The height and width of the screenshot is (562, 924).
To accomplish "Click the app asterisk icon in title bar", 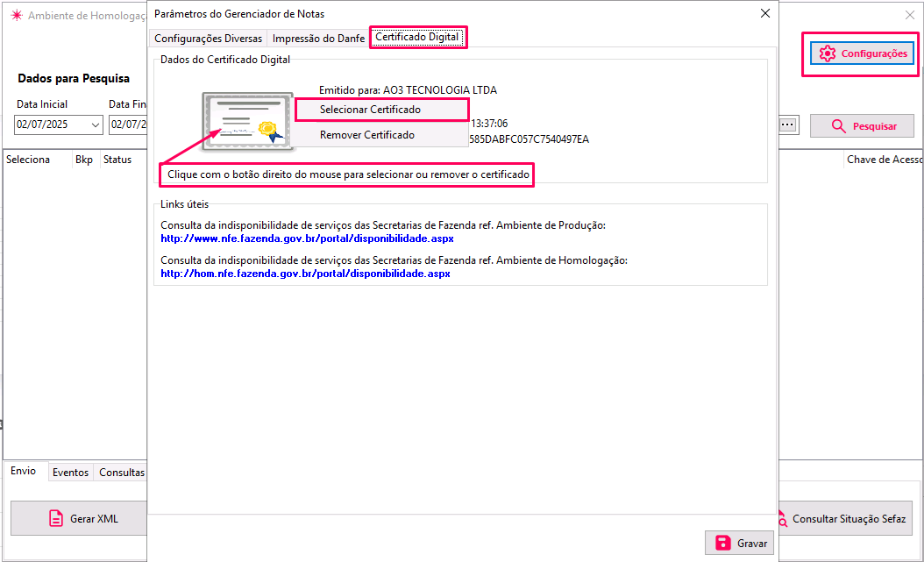I will 15,16.
